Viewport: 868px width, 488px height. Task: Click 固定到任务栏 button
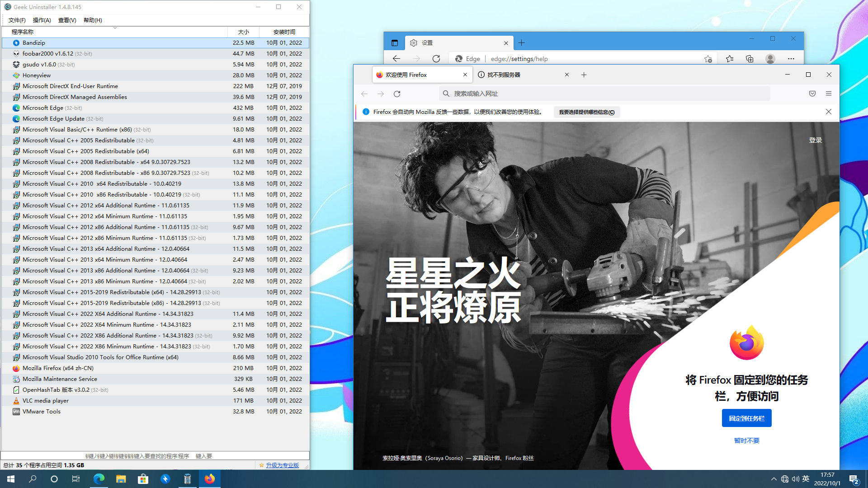pos(746,418)
